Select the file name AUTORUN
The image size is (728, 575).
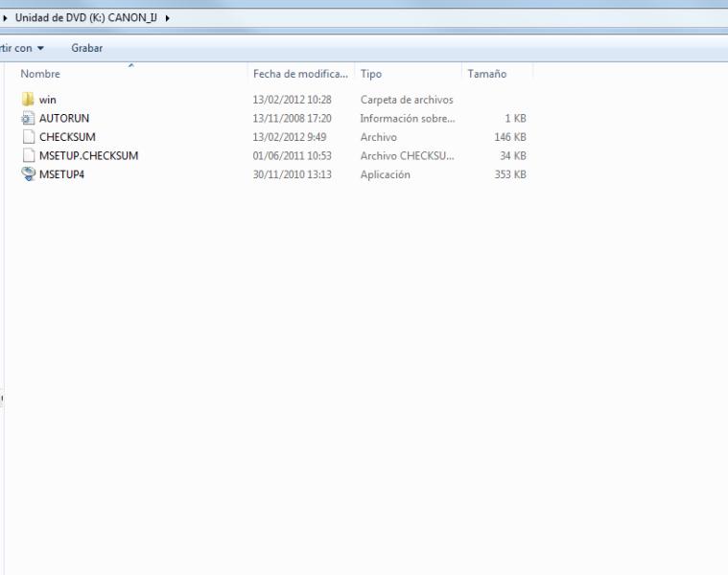pyautogui.click(x=64, y=118)
